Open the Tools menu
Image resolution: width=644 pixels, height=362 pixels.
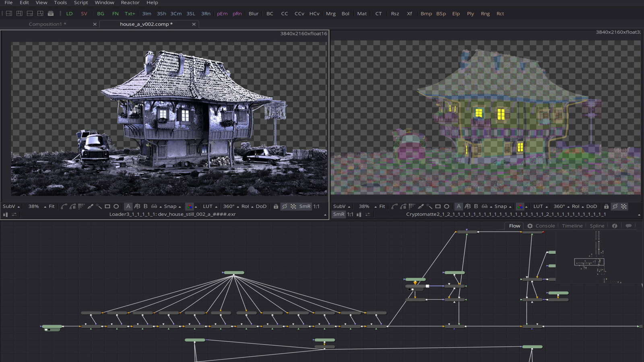[x=60, y=2]
